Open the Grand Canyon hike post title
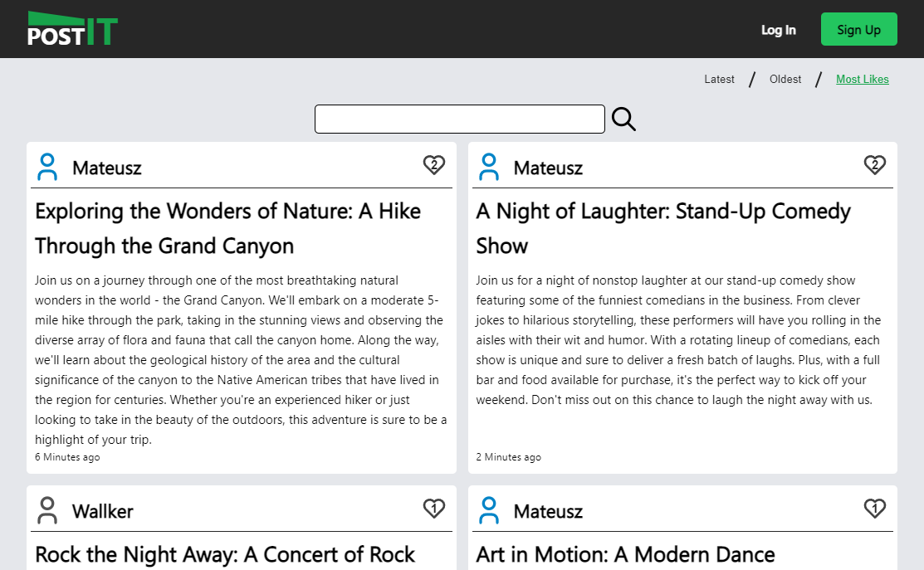 [x=227, y=228]
